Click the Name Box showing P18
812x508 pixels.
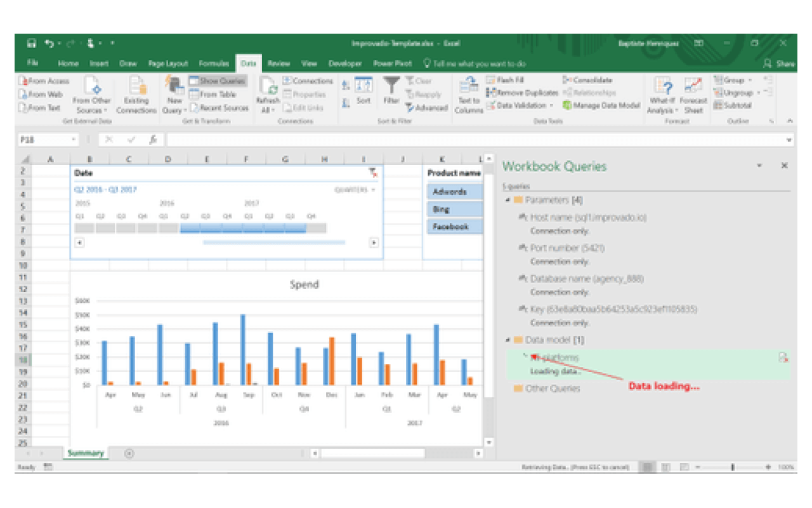pyautogui.click(x=48, y=140)
